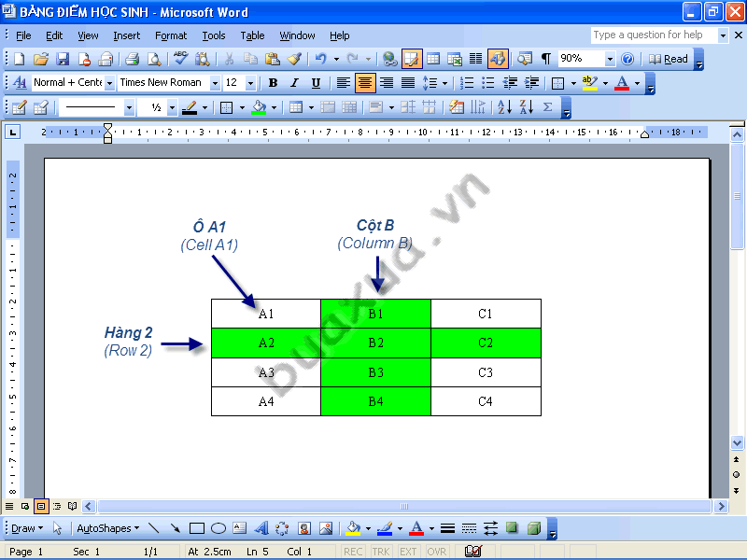Select the Format Painter brush
747x560 pixels.
coord(294,59)
